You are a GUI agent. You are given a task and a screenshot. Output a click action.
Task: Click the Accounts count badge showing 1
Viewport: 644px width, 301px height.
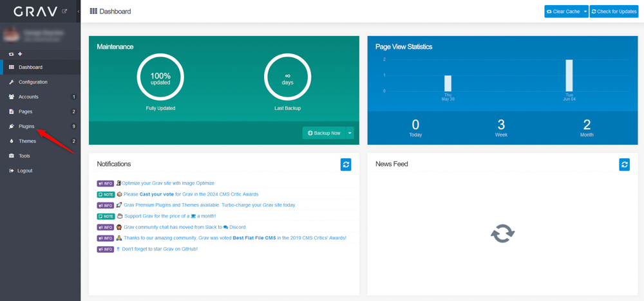pyautogui.click(x=74, y=96)
